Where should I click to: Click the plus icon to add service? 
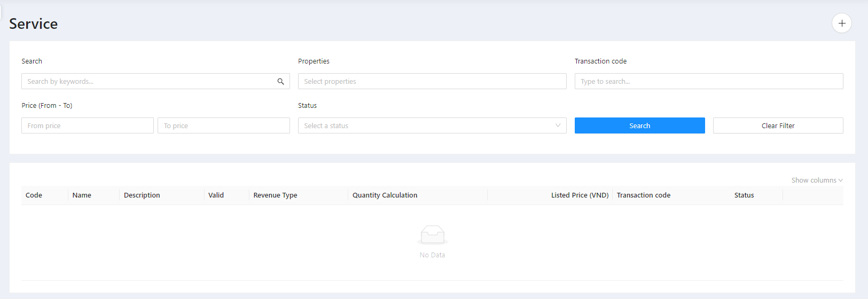841,23
